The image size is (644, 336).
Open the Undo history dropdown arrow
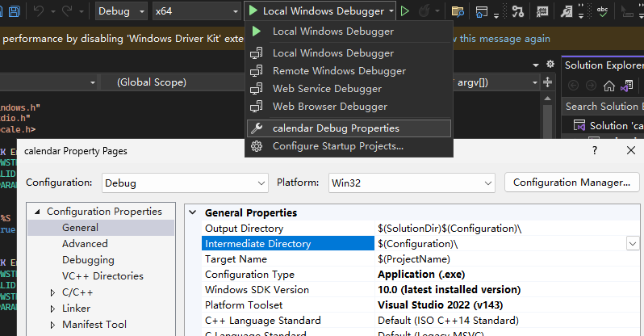pos(53,11)
